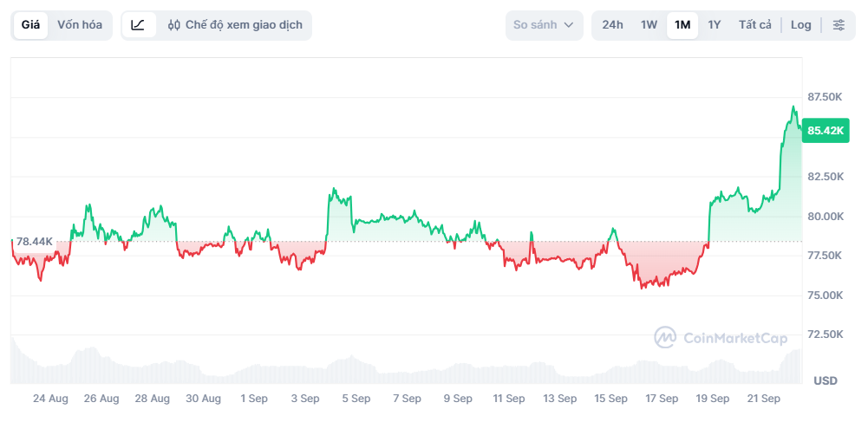Image resolution: width=868 pixels, height=422 pixels.
Task: Switch to the Vốn hóa tab
Action: click(80, 25)
